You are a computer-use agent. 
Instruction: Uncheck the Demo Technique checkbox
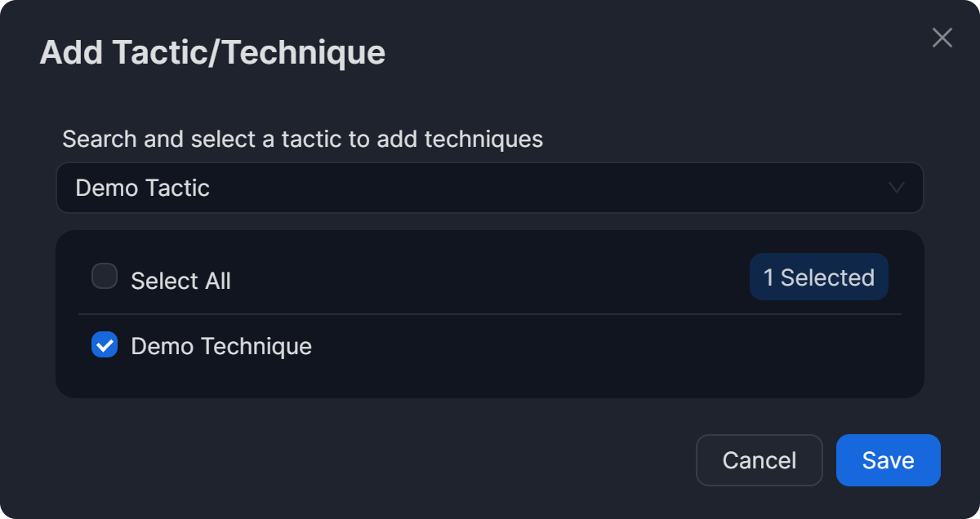point(105,345)
